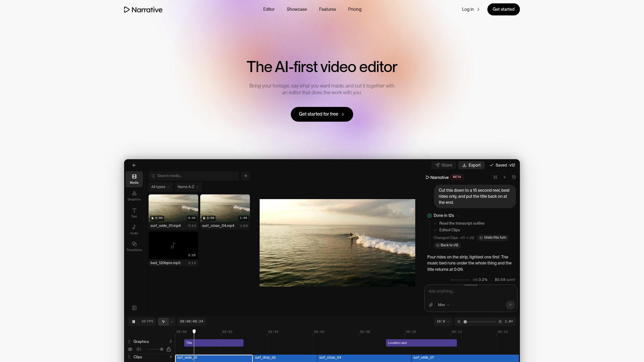Click the Back to v12 button
Image resolution: width=644 pixels, height=362 pixels.
pyautogui.click(x=447, y=245)
